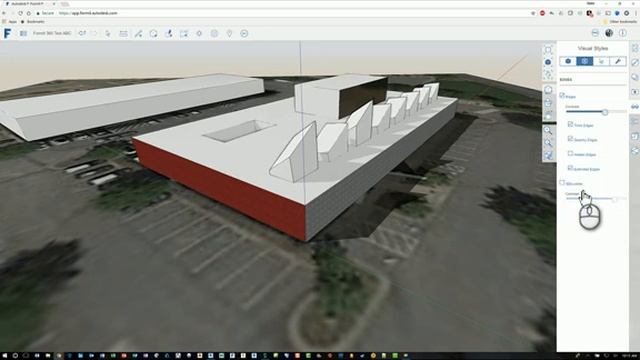Open the glasses visual styles side tab
This screenshot has height=360, width=640.
tap(635, 107)
